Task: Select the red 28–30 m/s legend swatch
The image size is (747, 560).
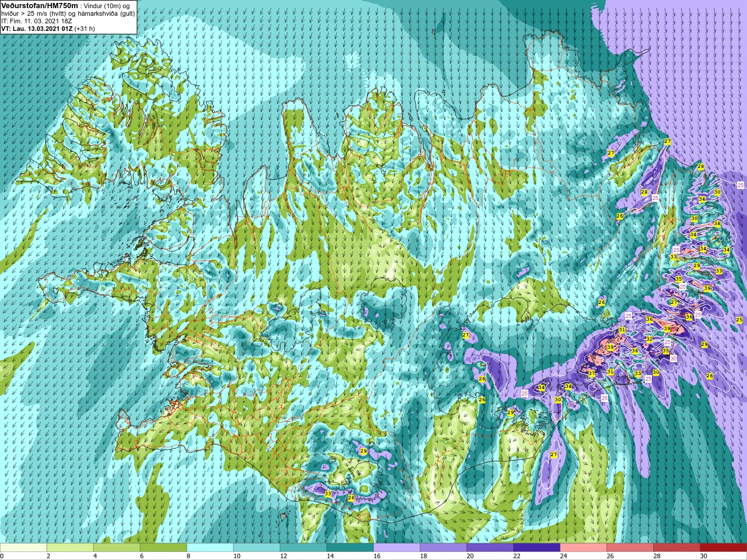Action: [x=677, y=548]
